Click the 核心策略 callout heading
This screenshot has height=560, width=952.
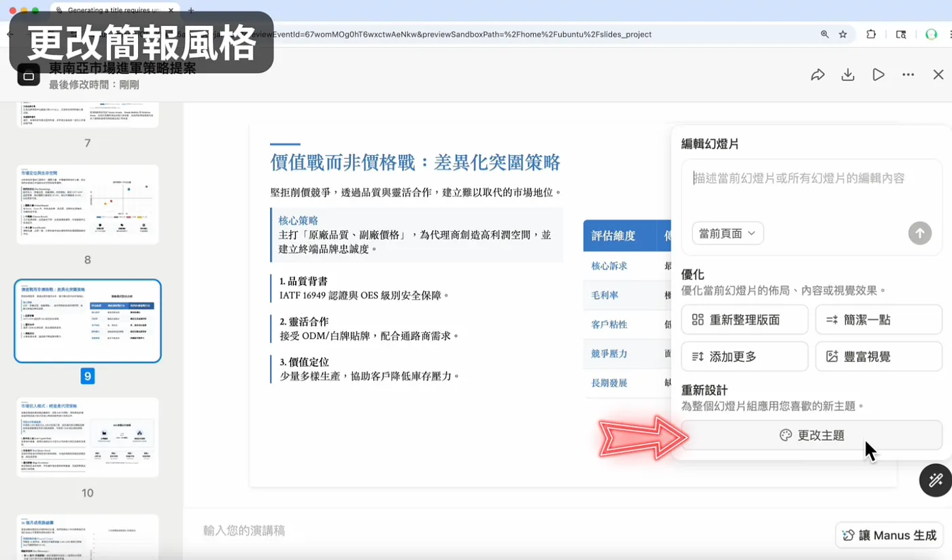[x=299, y=220]
